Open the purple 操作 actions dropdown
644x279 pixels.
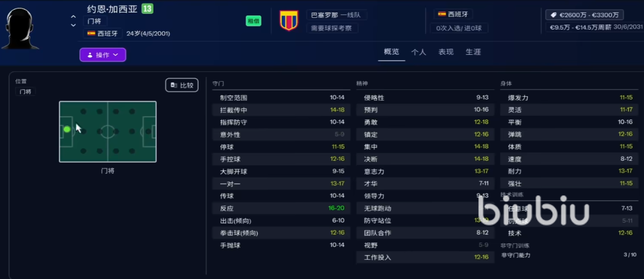(103, 55)
